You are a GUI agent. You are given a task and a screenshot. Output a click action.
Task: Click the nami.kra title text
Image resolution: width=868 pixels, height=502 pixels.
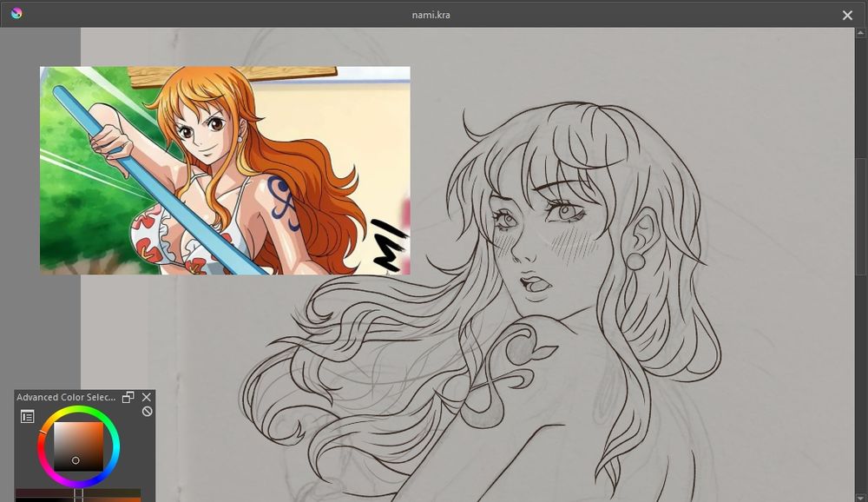pos(433,14)
